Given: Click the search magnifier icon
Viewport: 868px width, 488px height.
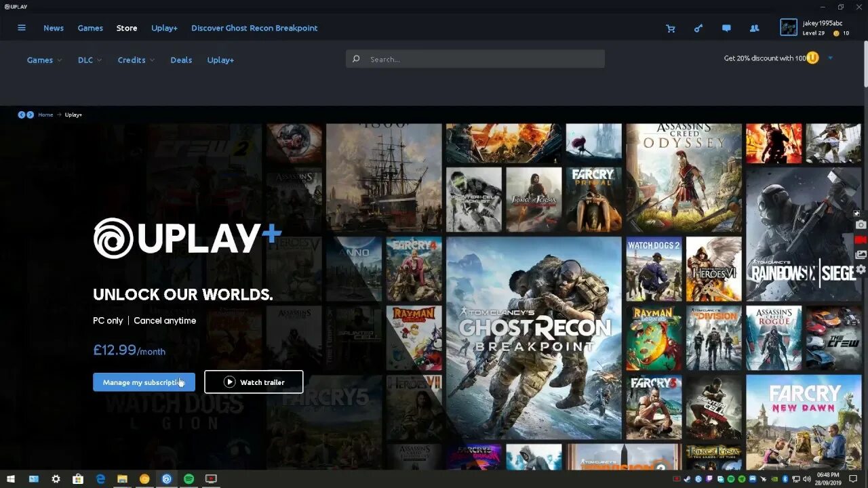Looking at the screenshot, I should (356, 59).
